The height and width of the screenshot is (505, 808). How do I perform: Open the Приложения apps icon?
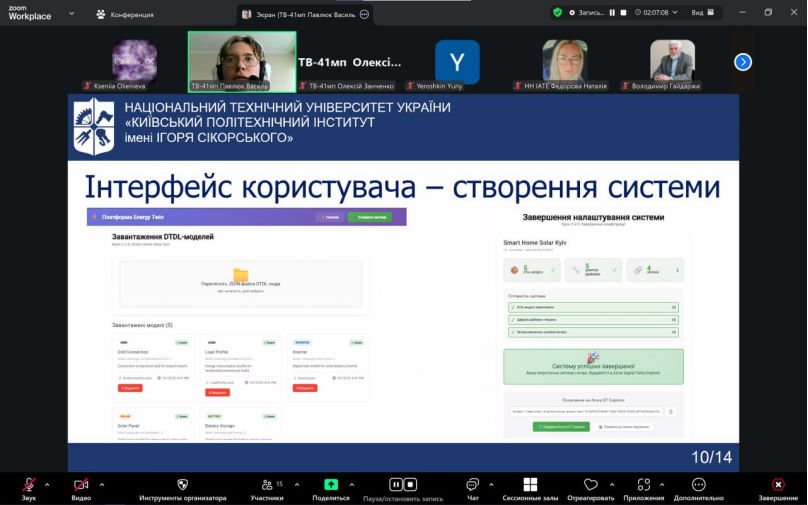pos(644,485)
